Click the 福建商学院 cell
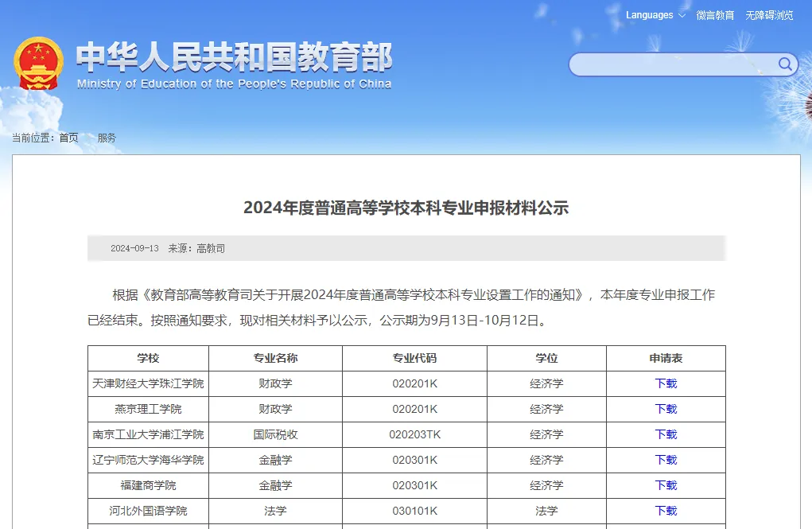 148,485
